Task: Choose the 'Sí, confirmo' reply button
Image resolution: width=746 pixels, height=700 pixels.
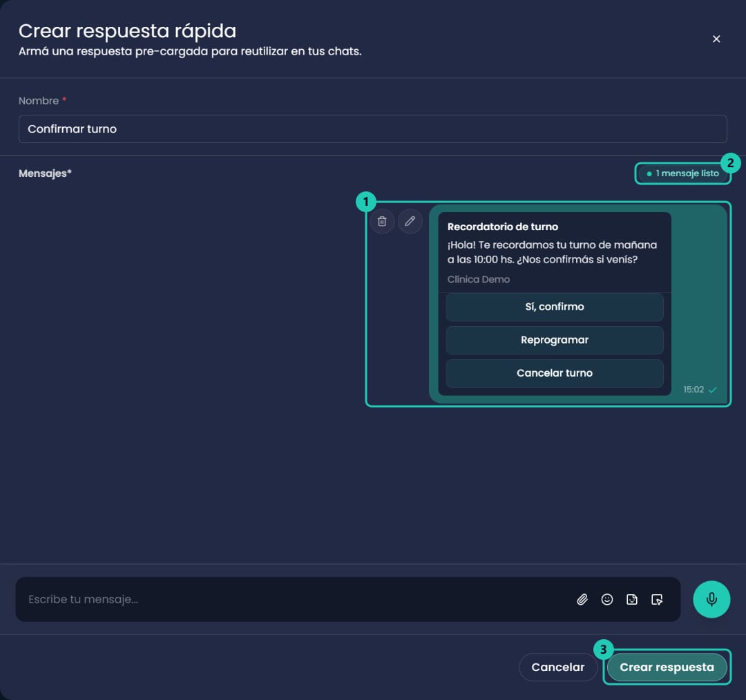Action: [555, 307]
